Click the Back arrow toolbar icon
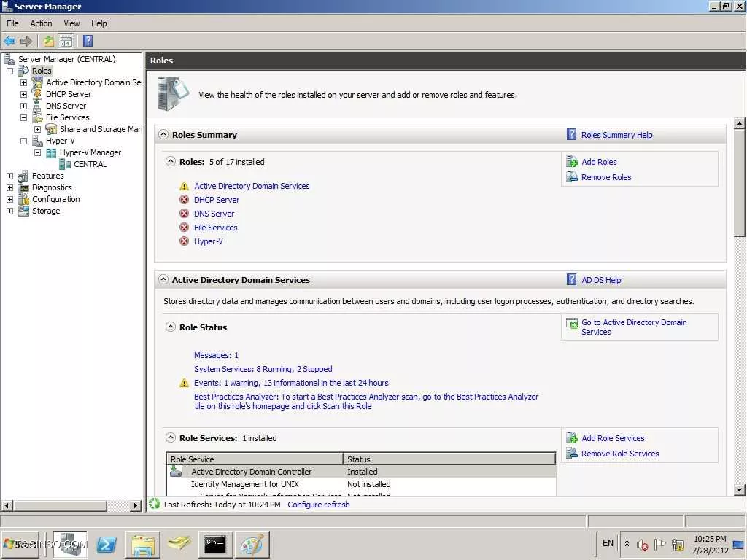The image size is (747, 560). (x=9, y=41)
